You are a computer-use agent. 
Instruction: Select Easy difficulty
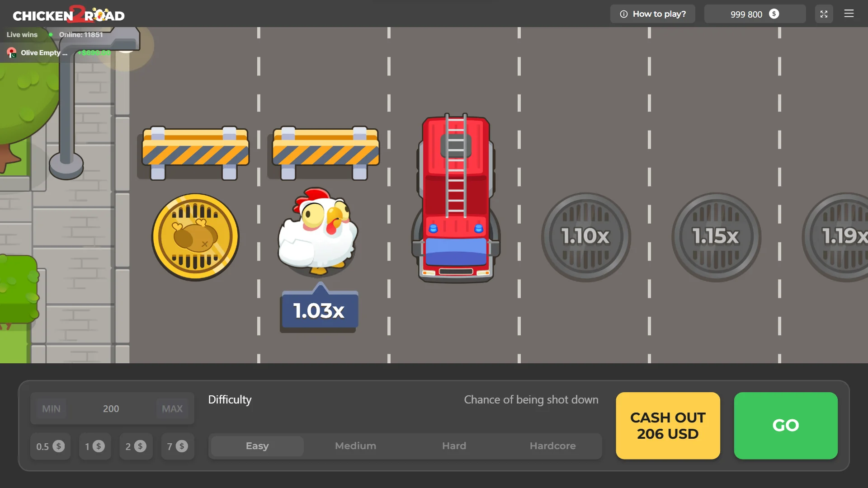pyautogui.click(x=257, y=446)
